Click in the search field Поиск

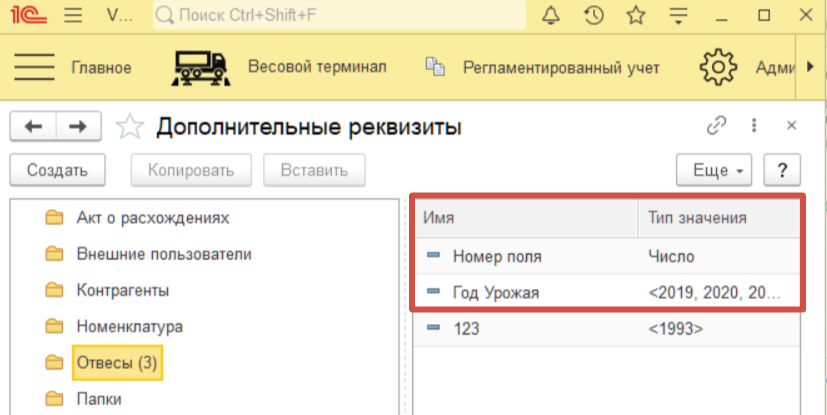tap(340, 16)
